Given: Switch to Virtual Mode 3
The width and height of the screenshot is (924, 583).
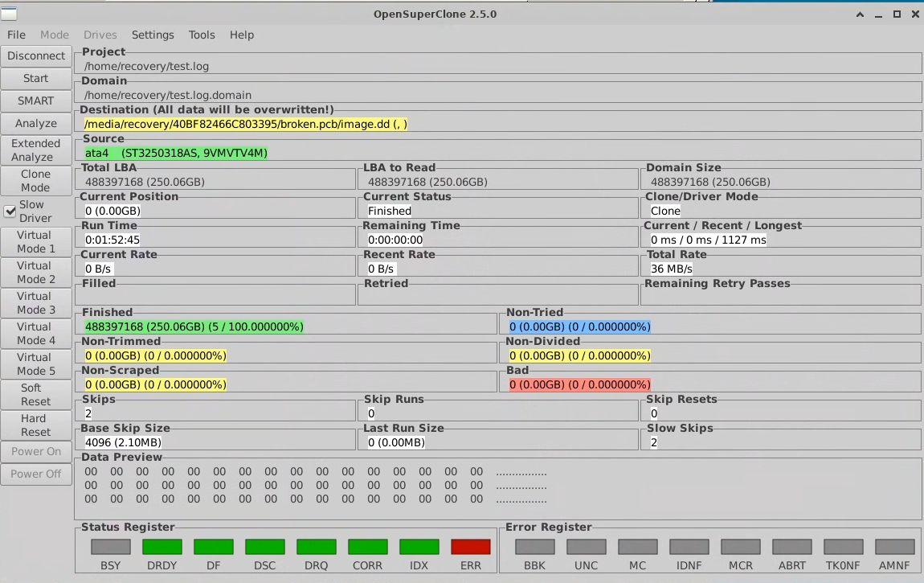Looking at the screenshot, I should click(x=36, y=303).
